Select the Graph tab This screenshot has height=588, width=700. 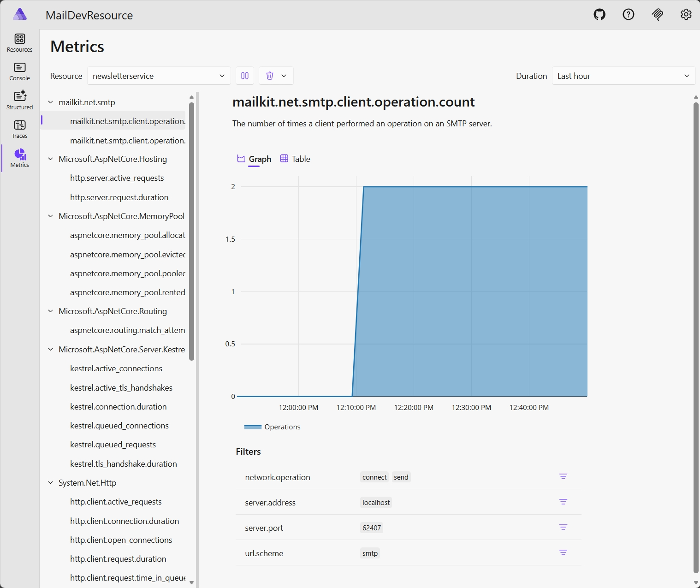coord(254,159)
